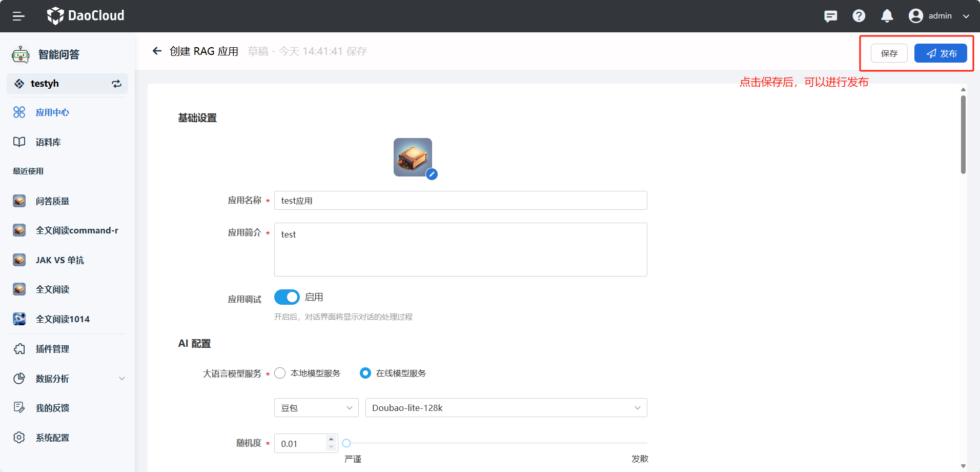Click the 随机度 slider handle
Viewport: 980px width, 472px height.
point(346,443)
